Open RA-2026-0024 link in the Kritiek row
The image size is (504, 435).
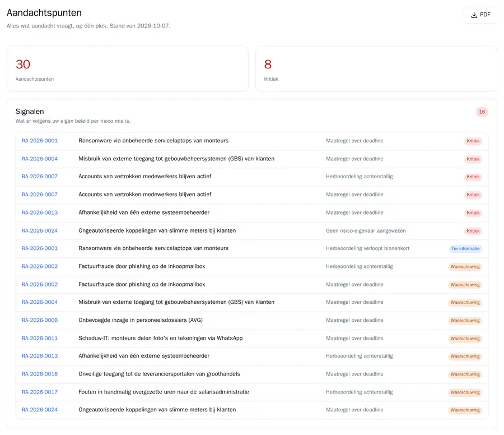[x=40, y=231]
